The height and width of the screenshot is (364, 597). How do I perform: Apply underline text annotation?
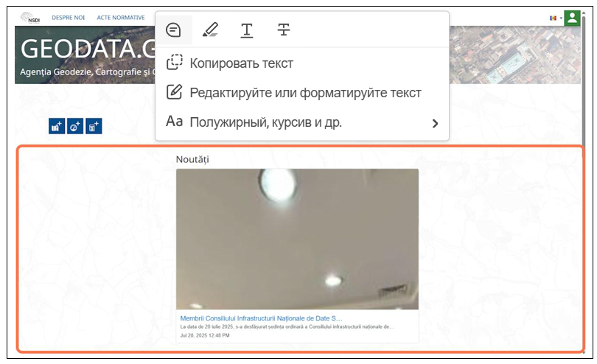247,30
